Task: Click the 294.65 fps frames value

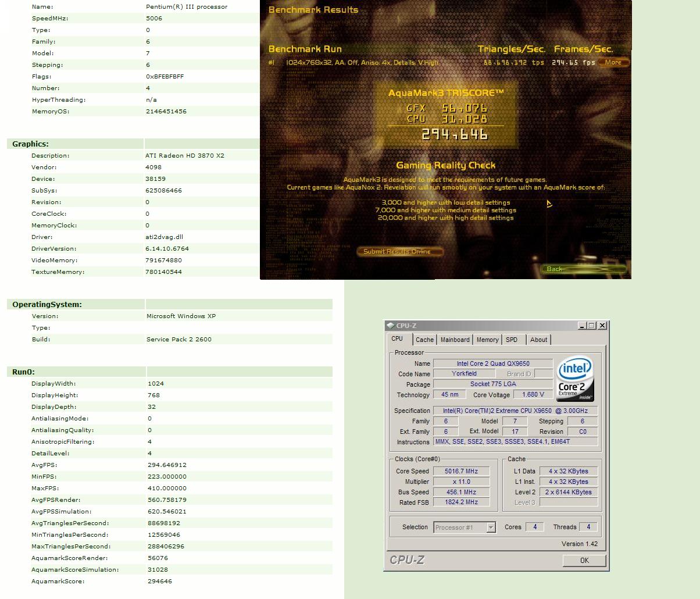Action: [573, 62]
